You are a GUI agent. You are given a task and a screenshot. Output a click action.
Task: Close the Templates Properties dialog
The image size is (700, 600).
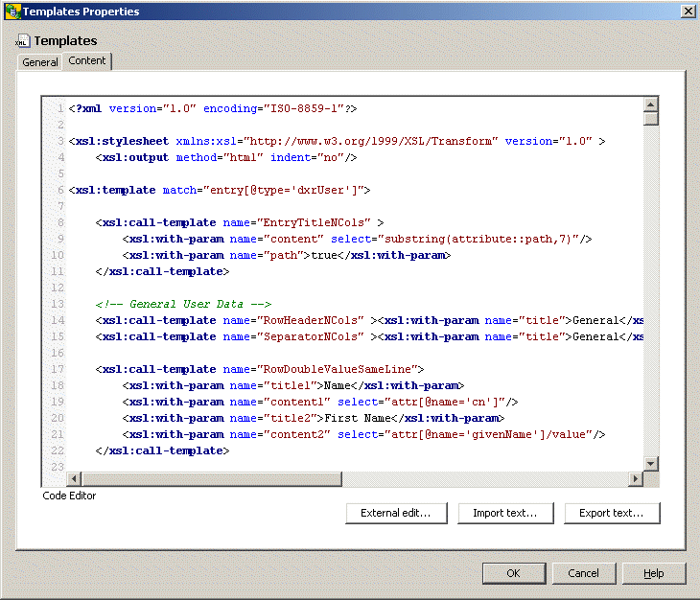pyautogui.click(x=688, y=12)
